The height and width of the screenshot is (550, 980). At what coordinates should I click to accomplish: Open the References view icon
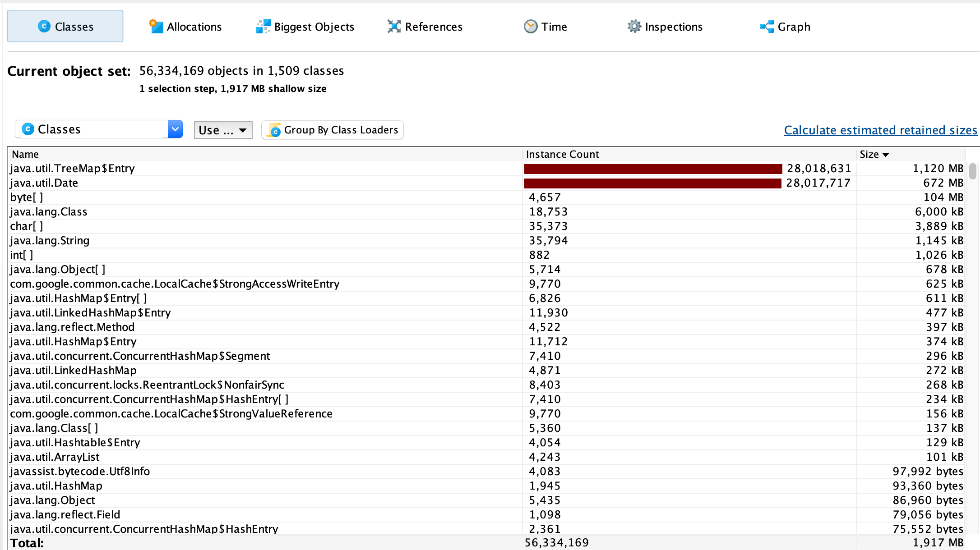click(394, 27)
